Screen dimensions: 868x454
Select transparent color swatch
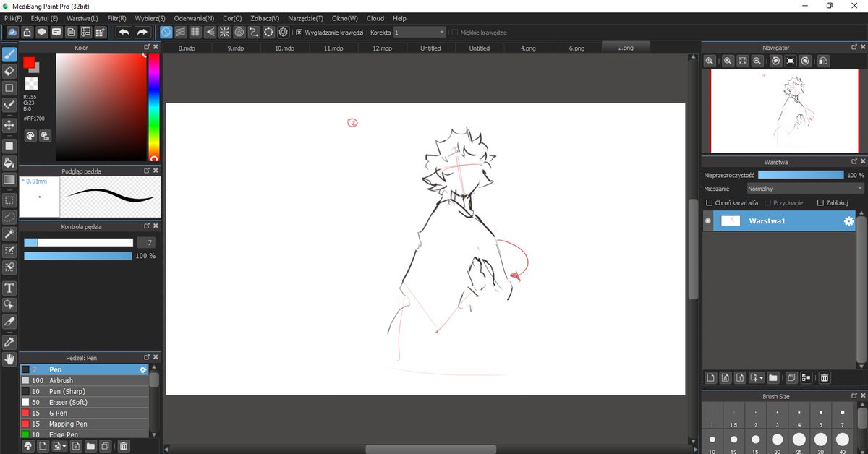coord(31,84)
